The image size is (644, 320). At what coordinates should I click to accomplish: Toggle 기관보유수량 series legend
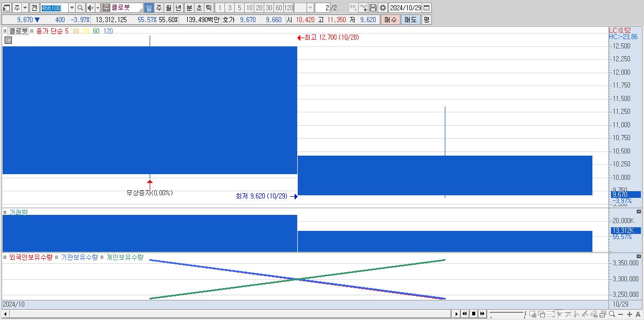[x=79, y=257]
